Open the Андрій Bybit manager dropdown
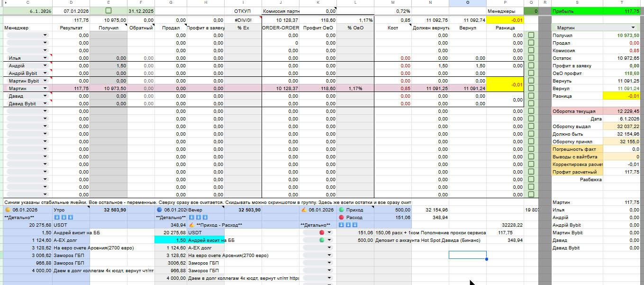 click(x=45, y=73)
